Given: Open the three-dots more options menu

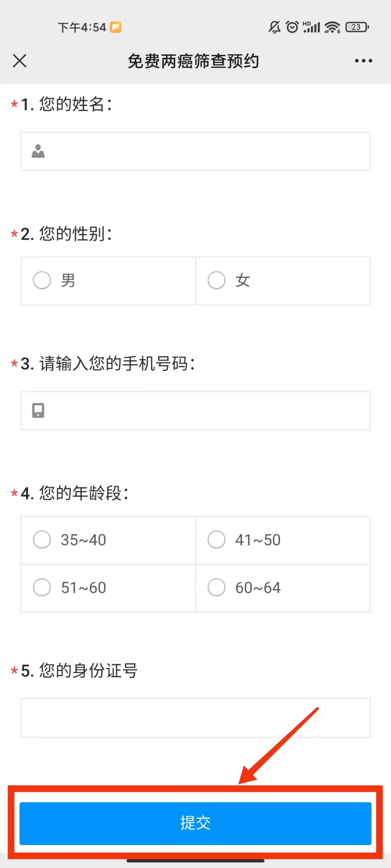Looking at the screenshot, I should [363, 61].
